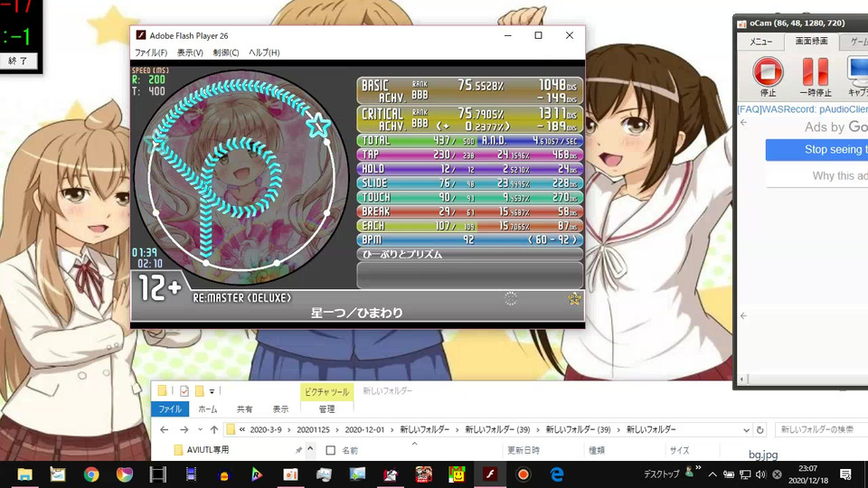Click the Explorer back arrow
Viewport: 868px width, 488px height.
[x=164, y=429]
